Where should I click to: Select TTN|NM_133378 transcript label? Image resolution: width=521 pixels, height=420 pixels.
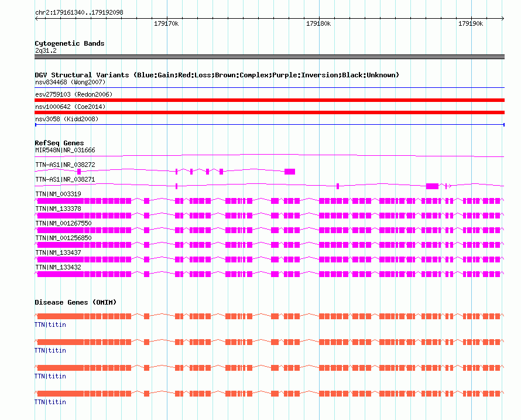point(58,209)
